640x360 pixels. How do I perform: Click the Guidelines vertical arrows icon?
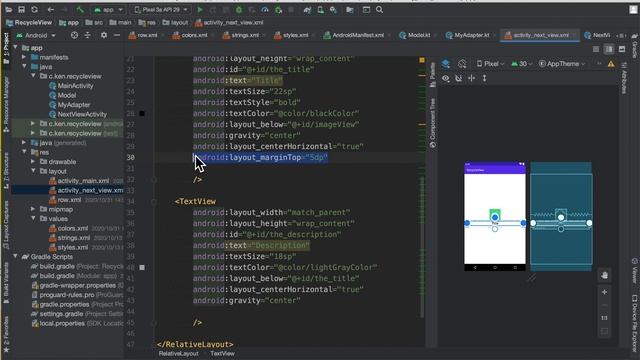pos(484,78)
